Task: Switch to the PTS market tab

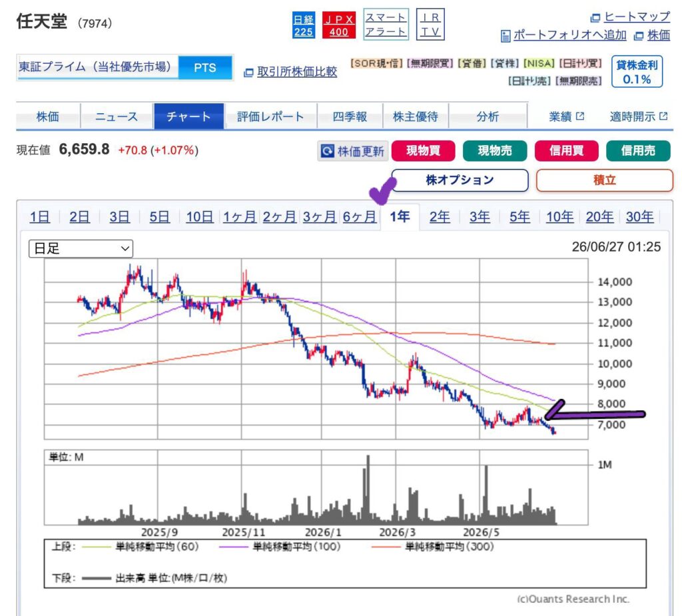Action: (x=205, y=67)
